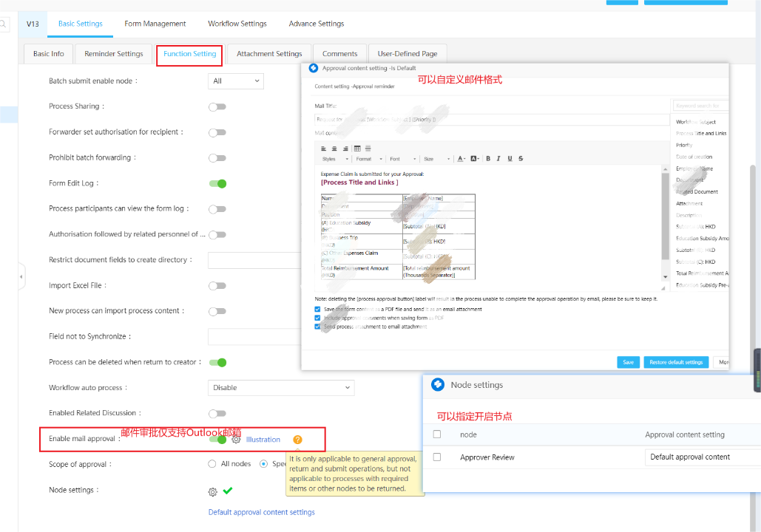
Task: Toggle underline formatting in mail editor
Action: coord(510,159)
